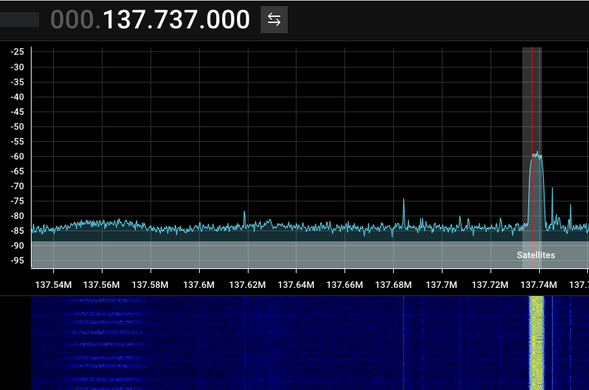Click the 137.74M frequency axis label
The image size is (589, 390).
click(x=539, y=285)
